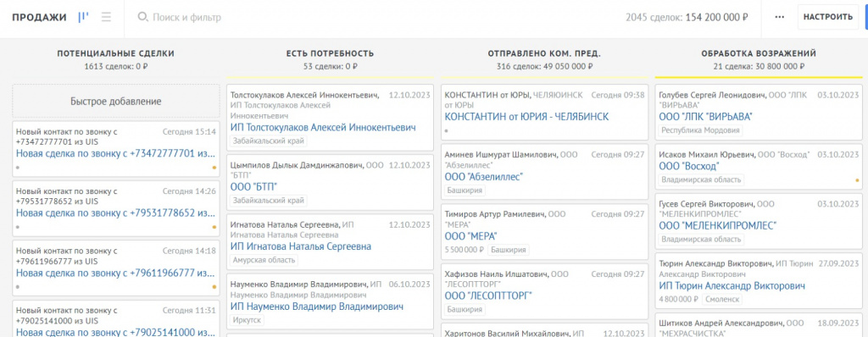Switch to pipeline kanban view icon

(84, 17)
